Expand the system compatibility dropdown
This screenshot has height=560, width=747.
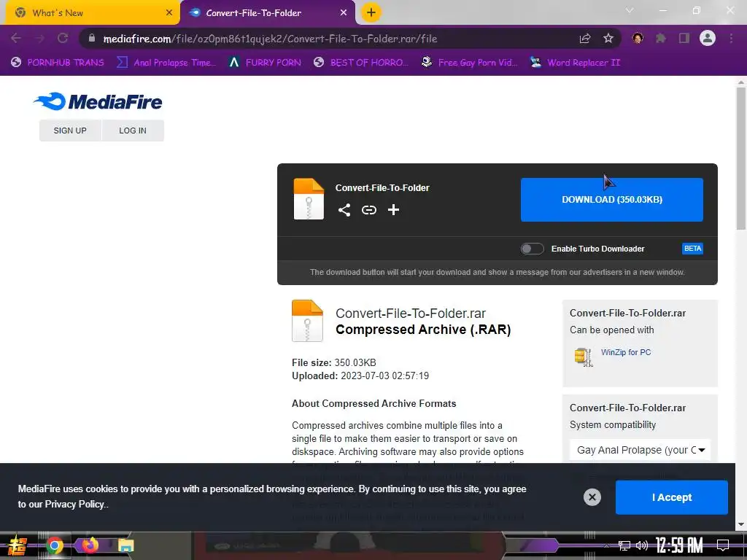click(640, 450)
